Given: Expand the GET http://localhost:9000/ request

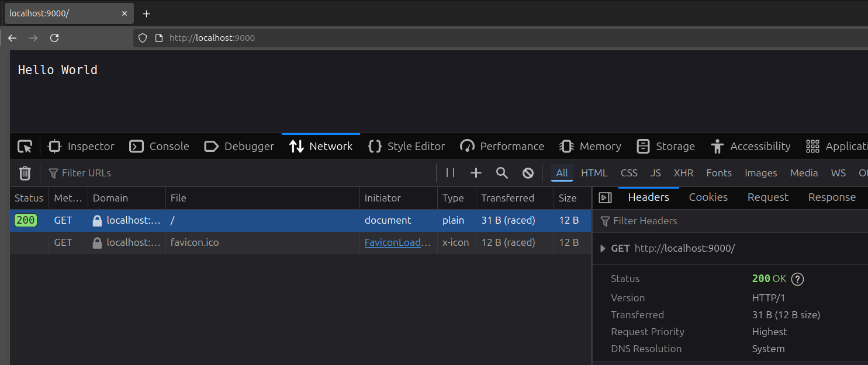Looking at the screenshot, I should tap(603, 249).
